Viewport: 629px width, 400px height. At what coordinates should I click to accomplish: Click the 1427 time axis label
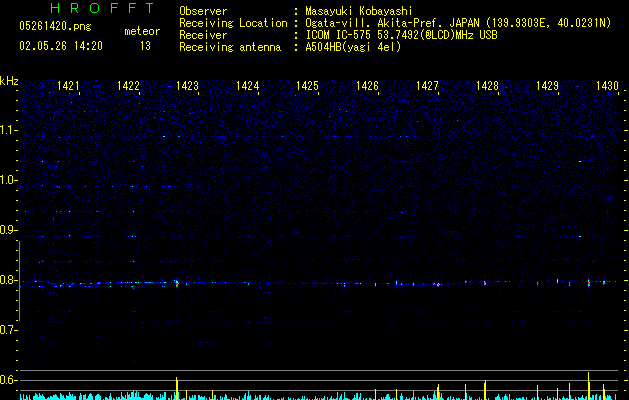click(x=427, y=86)
